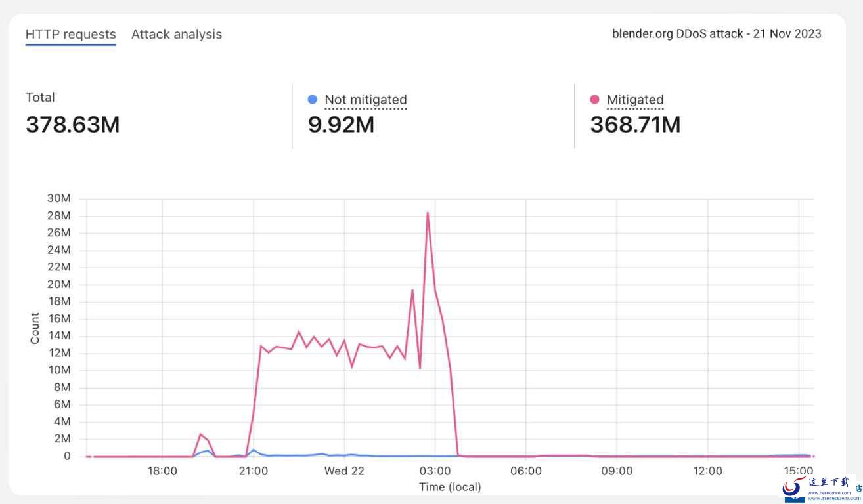Image resolution: width=863 pixels, height=504 pixels.
Task: Click the 15:00 time axis label
Action: [799, 471]
